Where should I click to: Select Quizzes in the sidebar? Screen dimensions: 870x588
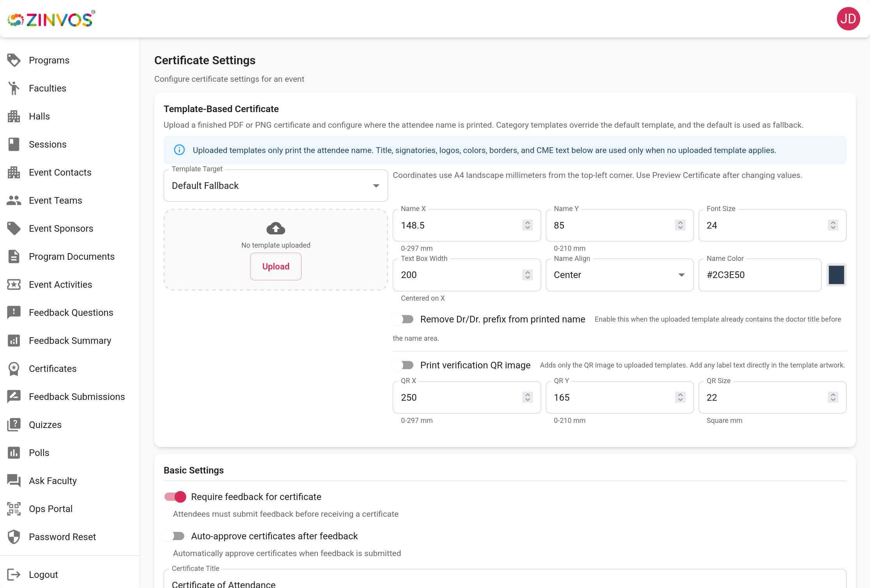pos(70,425)
